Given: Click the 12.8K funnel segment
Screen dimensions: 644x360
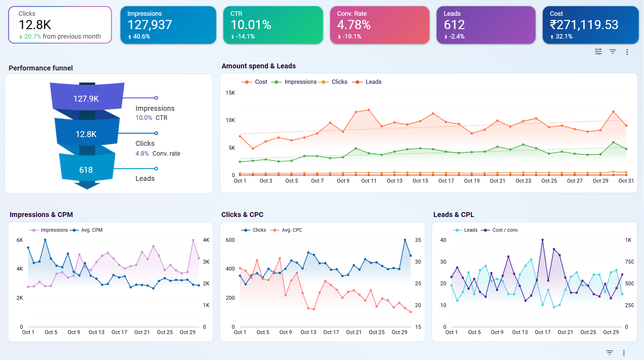Looking at the screenshot, I should (x=86, y=134).
